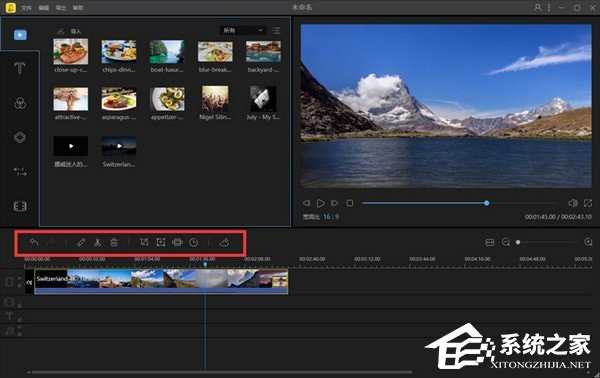The image size is (600, 378).
Task: Click the text track T icon on timeline
Action: click(x=9, y=316)
